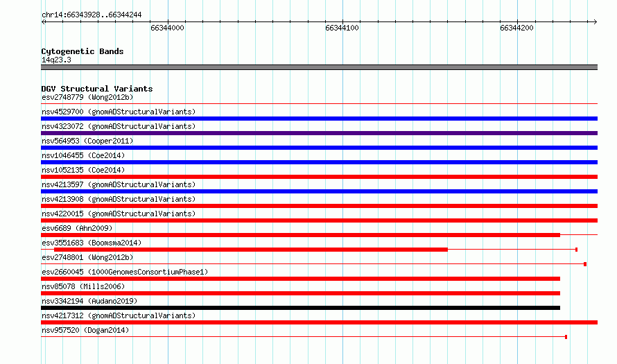Image resolution: width=617 pixels, height=364 pixels.
Task: Click the blue bar for nsv564953
Action: [x=319, y=148]
